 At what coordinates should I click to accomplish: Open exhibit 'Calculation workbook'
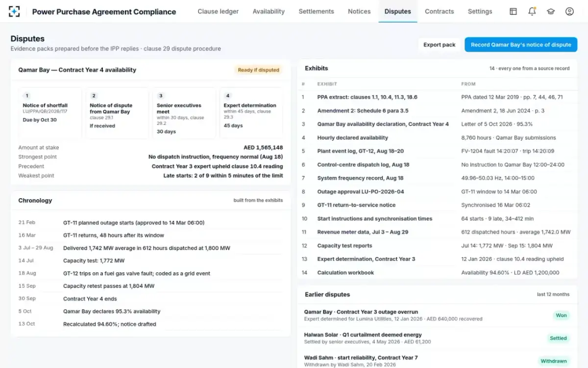click(x=345, y=273)
